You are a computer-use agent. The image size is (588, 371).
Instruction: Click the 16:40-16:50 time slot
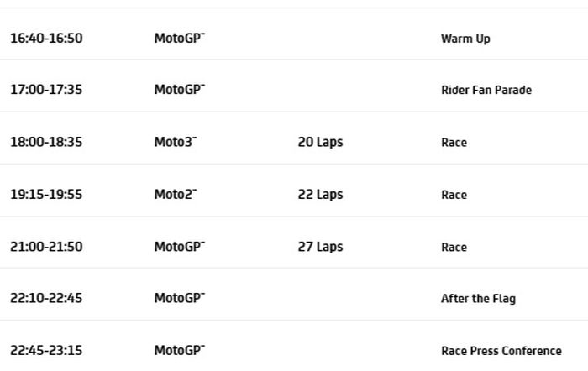pos(46,38)
